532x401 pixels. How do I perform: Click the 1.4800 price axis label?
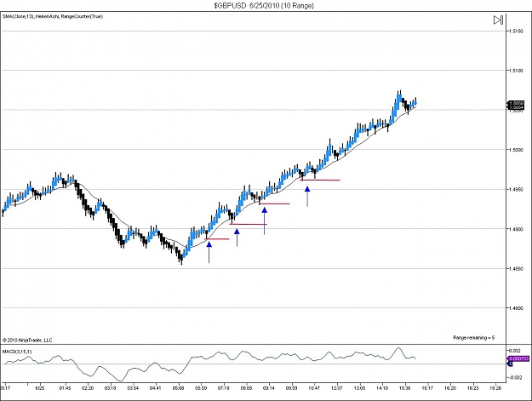click(516, 308)
